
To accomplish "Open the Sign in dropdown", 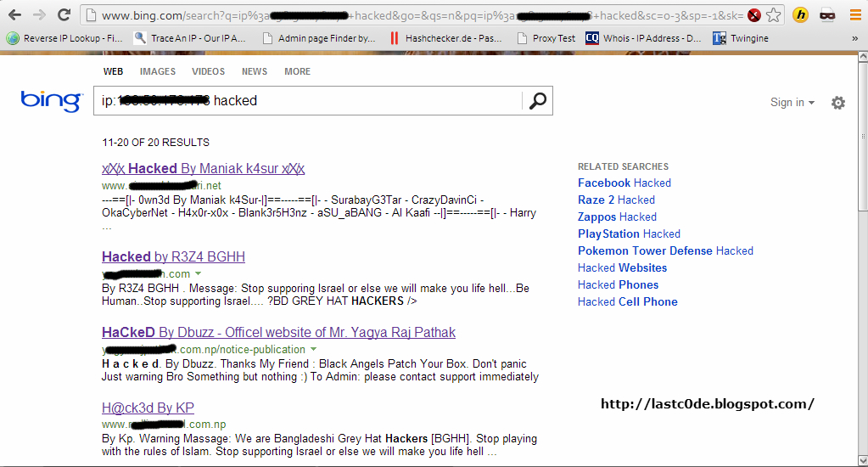I will coord(792,103).
